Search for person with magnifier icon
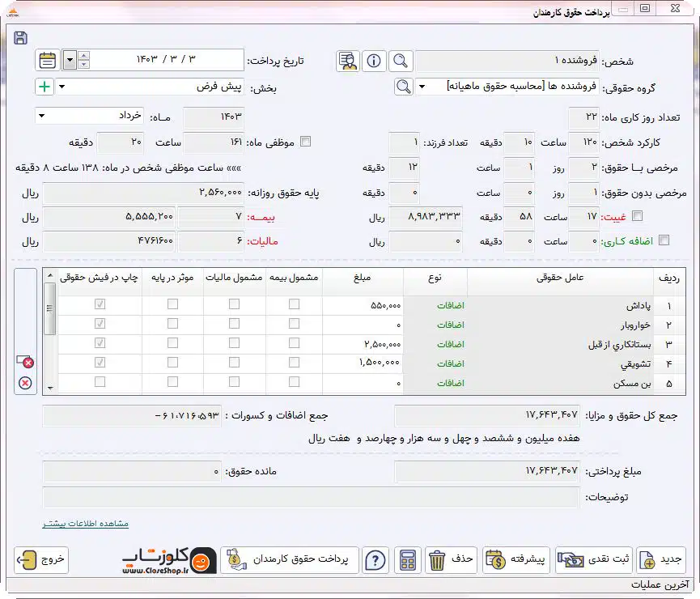 pyautogui.click(x=401, y=61)
